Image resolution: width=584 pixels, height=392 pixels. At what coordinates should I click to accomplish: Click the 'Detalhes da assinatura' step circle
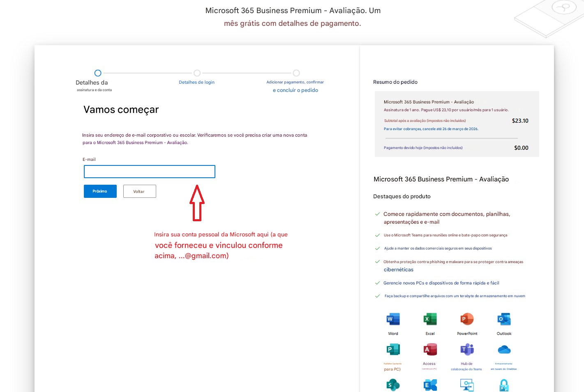point(98,73)
